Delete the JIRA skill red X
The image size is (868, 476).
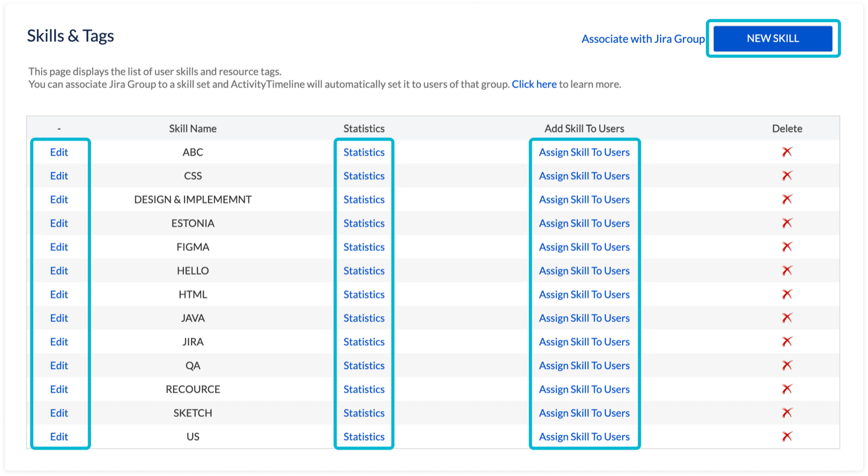pos(787,341)
